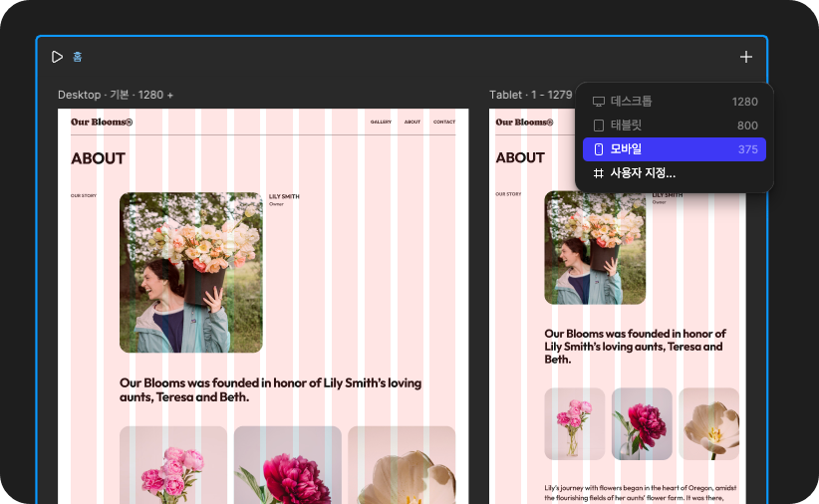The height and width of the screenshot is (504, 819).
Task: Select 사용자 지정... custom breakpoint
Action: (675, 173)
